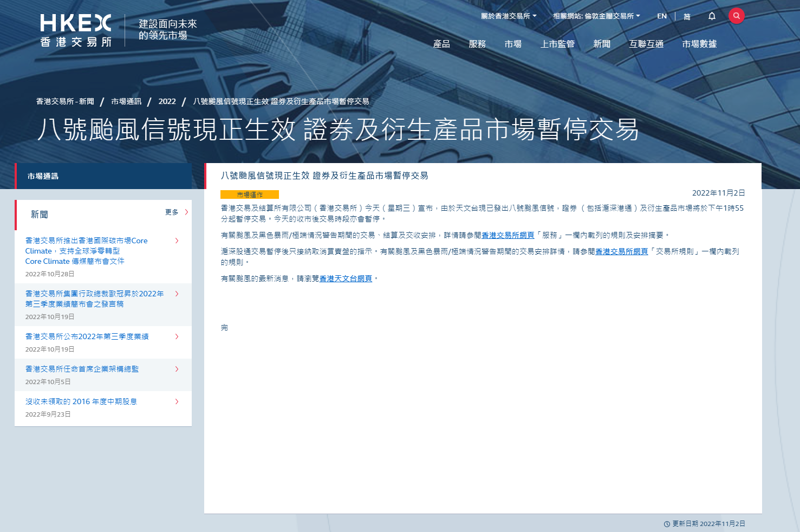
Task: Open the 香港天文台網頁 link
Action: (346, 278)
